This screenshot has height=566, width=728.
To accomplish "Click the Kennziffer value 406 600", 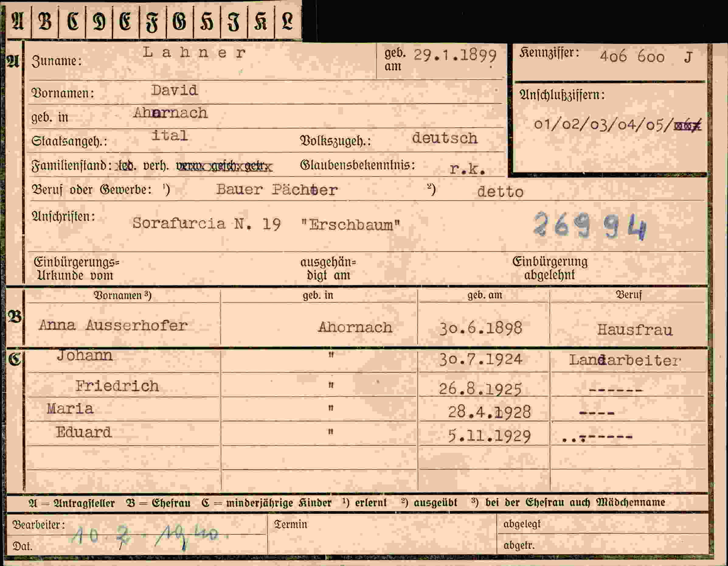I will (632, 57).
